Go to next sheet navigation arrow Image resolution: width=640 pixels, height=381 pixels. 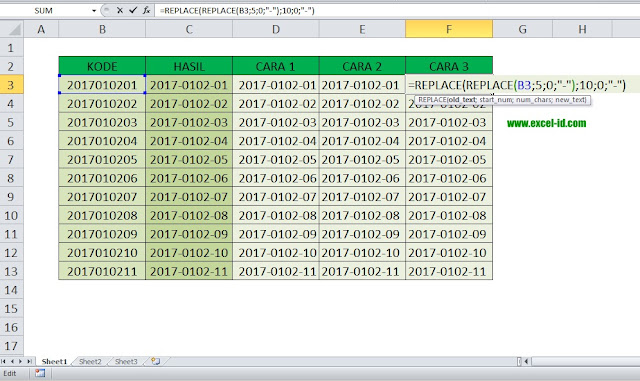(x=20, y=361)
